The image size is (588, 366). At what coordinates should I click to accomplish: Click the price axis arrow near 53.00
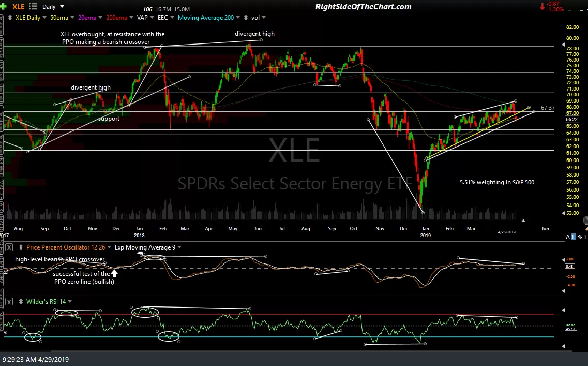563,213
